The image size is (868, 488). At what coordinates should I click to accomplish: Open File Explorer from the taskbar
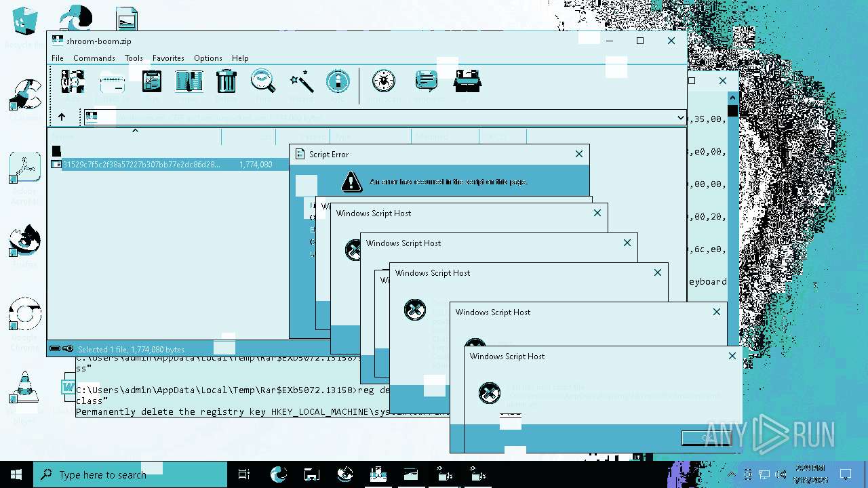(311, 474)
